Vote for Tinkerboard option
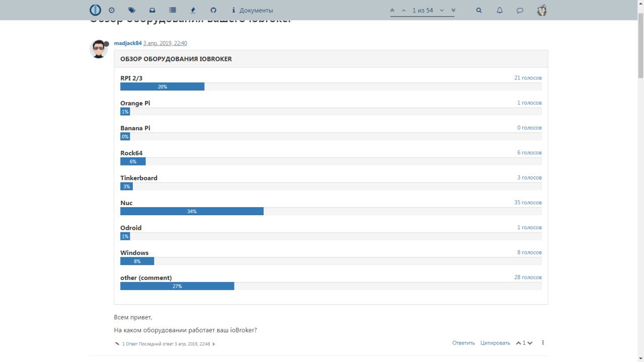This screenshot has width=644, height=362. [139, 178]
